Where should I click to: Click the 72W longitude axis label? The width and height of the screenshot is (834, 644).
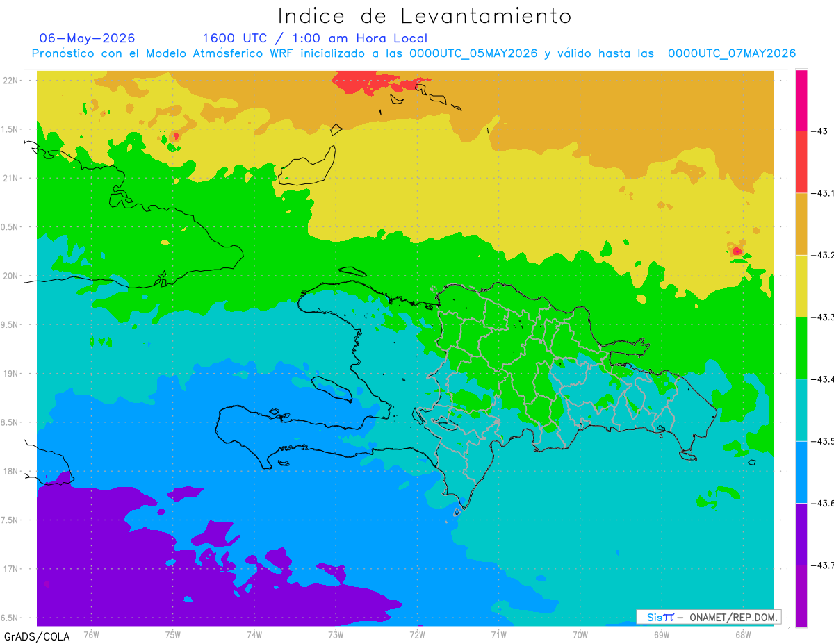tap(418, 634)
